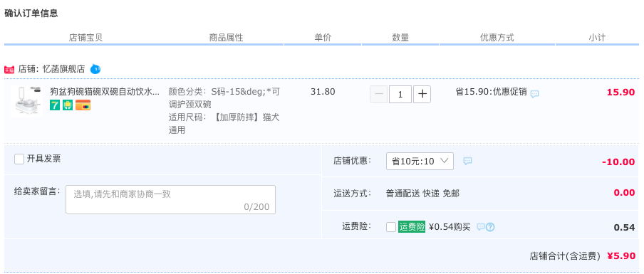The height and width of the screenshot is (274, 644).
Task: Click the question mark help icon for 运费险
Action: tap(490, 227)
